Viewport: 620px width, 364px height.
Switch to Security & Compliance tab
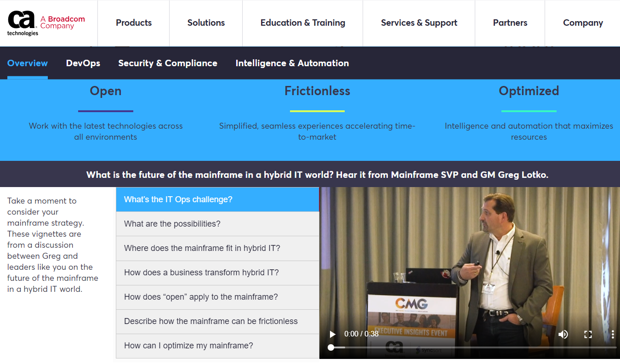click(x=168, y=63)
